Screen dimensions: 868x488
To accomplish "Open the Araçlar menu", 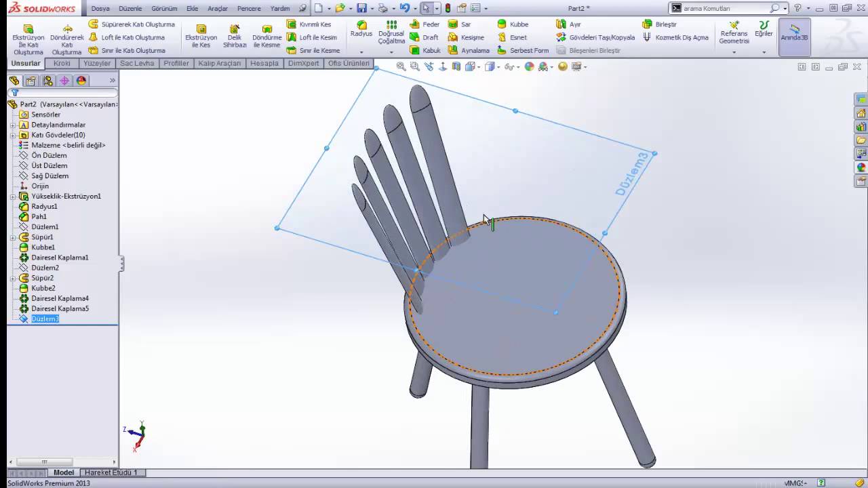I will [x=218, y=8].
